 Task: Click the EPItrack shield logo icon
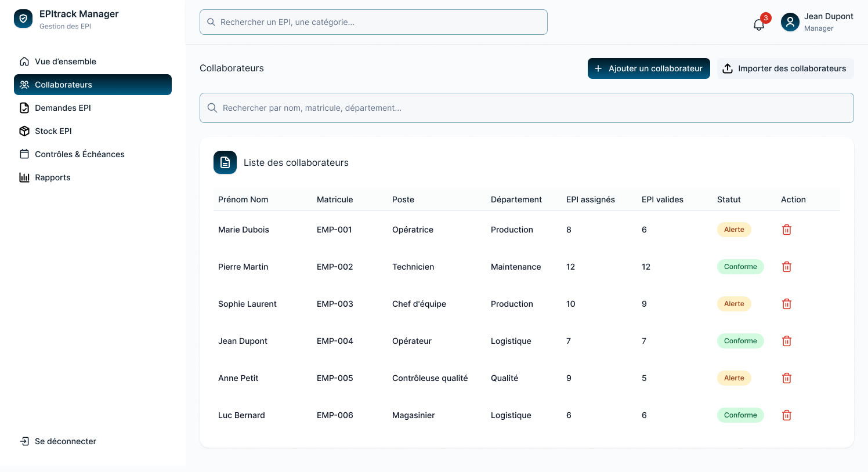click(23, 19)
